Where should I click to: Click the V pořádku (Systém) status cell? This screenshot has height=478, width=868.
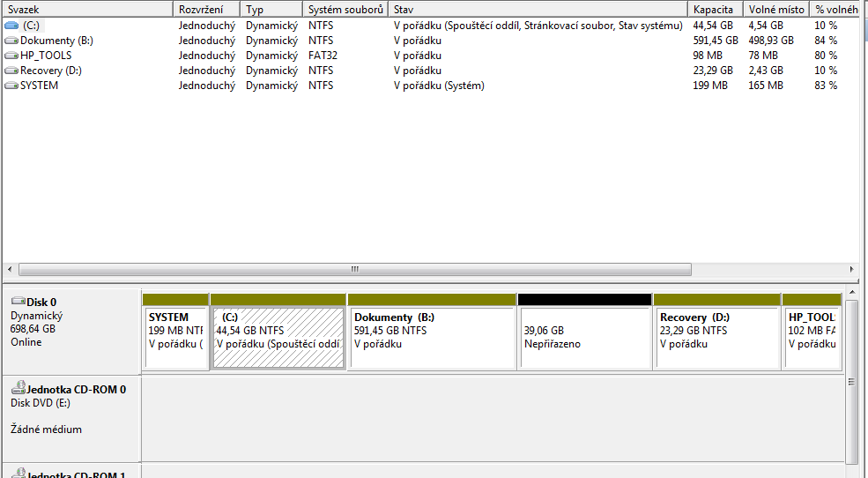tap(439, 86)
